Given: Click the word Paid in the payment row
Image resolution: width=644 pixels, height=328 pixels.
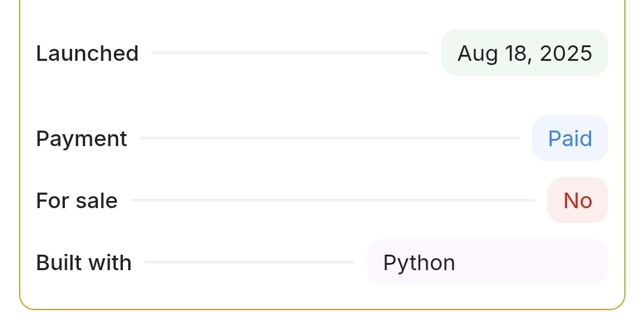Looking at the screenshot, I should pos(569,139).
